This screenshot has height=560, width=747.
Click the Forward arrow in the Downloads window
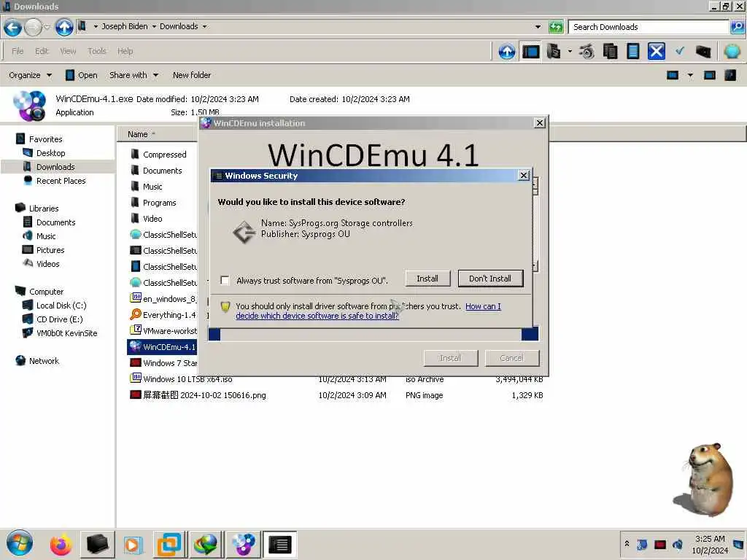[x=33, y=27]
